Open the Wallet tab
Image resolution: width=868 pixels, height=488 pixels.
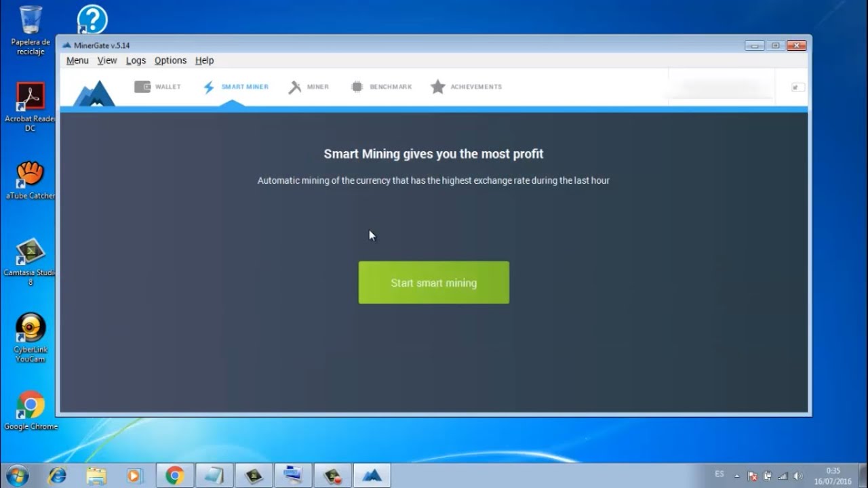[158, 87]
